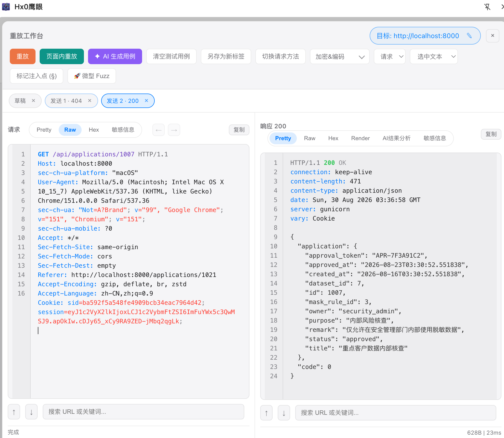This screenshot has width=504, height=438.
Task: Click the HxO鹰眼 app logo icon
Action: tap(6, 7)
